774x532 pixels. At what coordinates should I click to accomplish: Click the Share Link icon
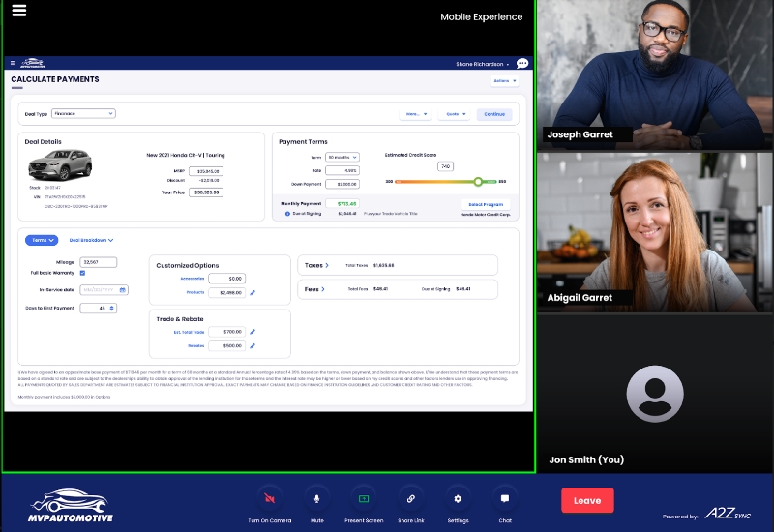(411, 499)
